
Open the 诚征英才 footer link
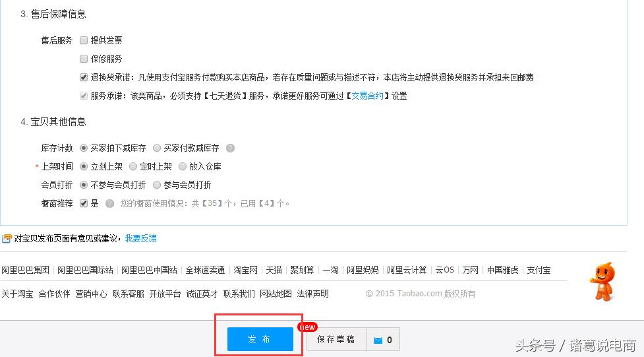202,294
